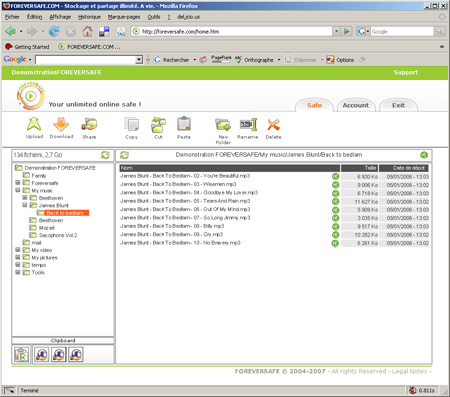This screenshot has width=450, height=397.
Task: Click green icon for You're Beautiful.mp3
Action: [x=335, y=176]
